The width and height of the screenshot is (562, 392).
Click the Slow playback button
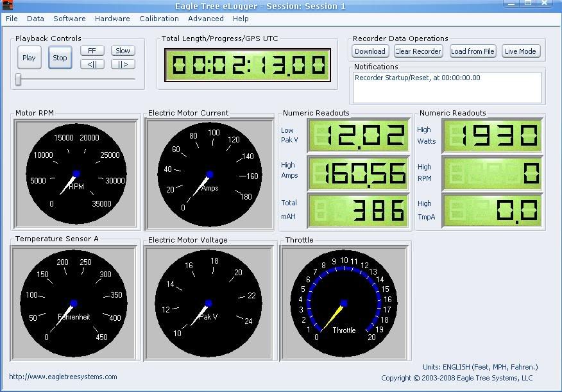tap(123, 51)
